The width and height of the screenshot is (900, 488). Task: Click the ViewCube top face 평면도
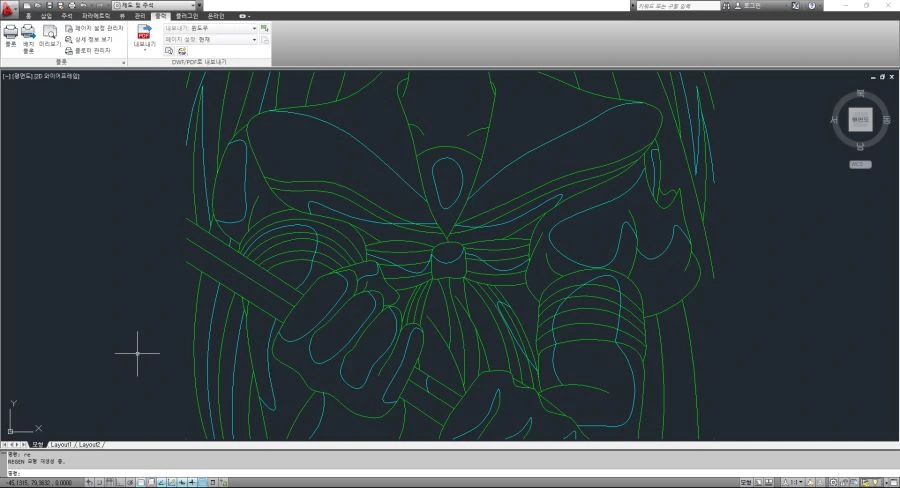(860, 119)
